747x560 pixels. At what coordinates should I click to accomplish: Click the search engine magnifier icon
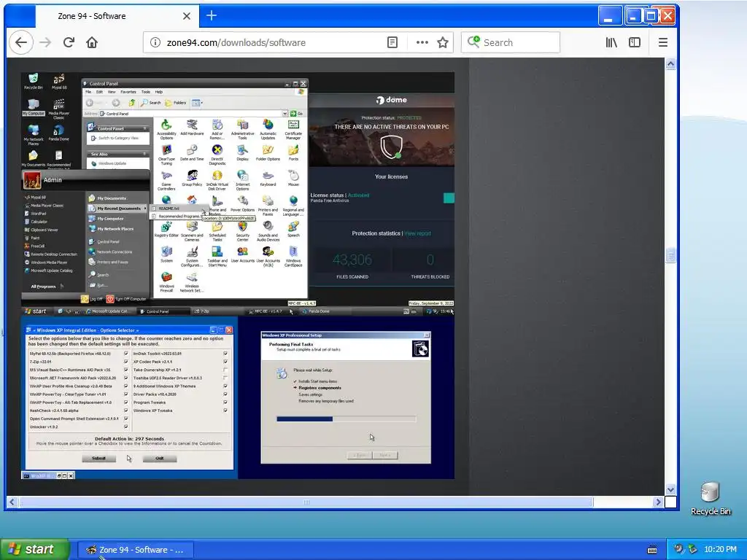(x=473, y=42)
